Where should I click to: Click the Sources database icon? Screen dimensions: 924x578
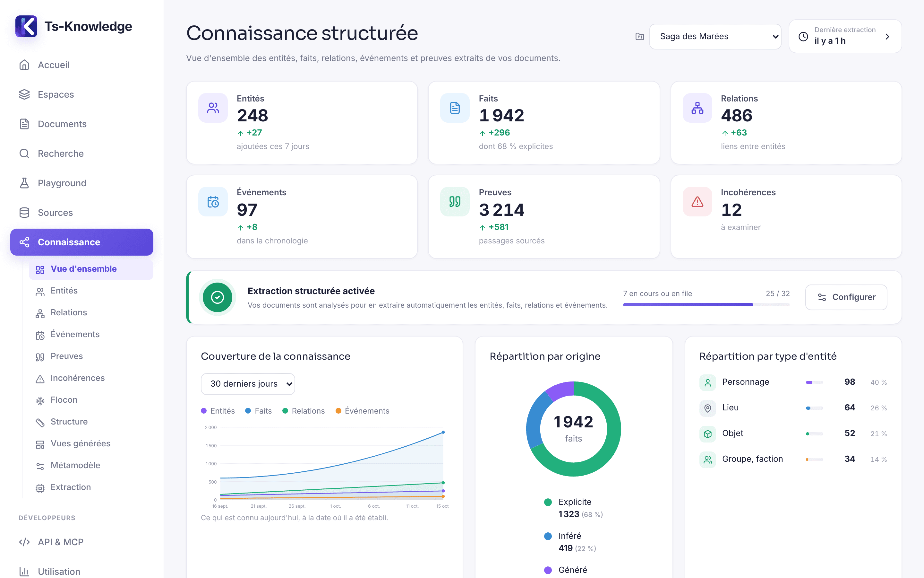coord(24,213)
